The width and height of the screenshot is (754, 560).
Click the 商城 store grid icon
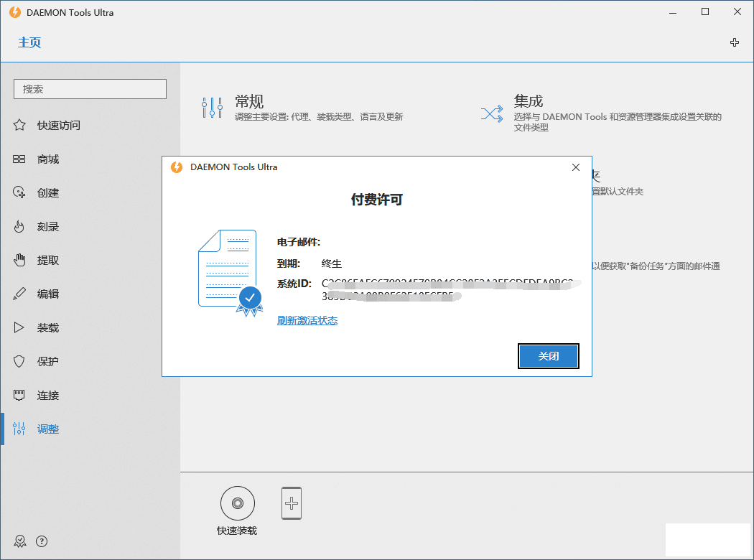point(19,159)
